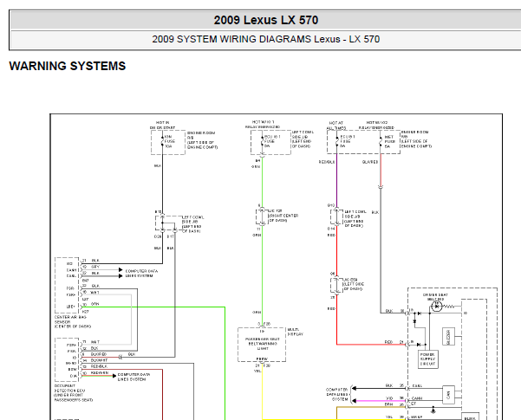
Task: Click LEFT COWL SIDE J/B label below IGN fuse
Action: (192, 224)
